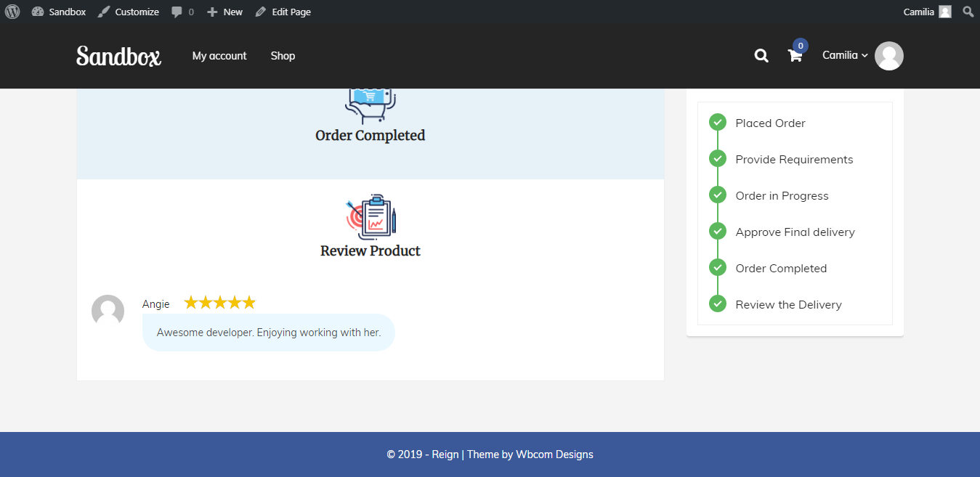The height and width of the screenshot is (477, 980).
Task: Click the Provide Requirements check icon
Action: click(718, 158)
